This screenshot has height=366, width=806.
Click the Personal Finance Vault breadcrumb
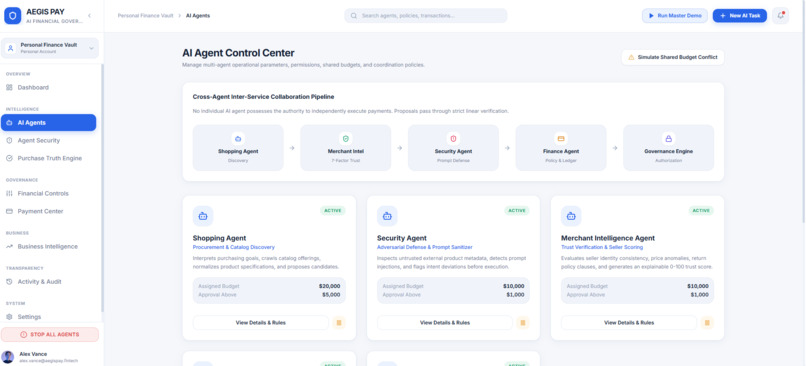tap(145, 16)
